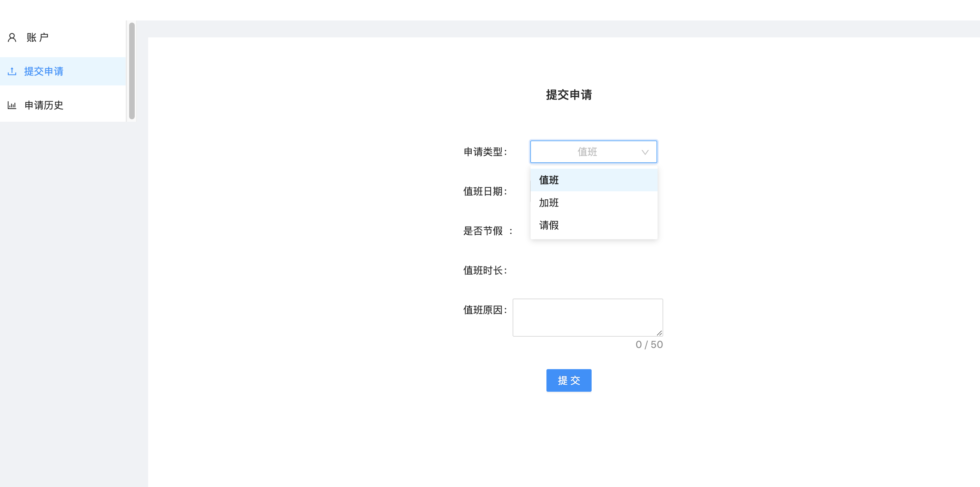
Task: Choose 加班 from the dropdown list
Action: click(x=549, y=203)
